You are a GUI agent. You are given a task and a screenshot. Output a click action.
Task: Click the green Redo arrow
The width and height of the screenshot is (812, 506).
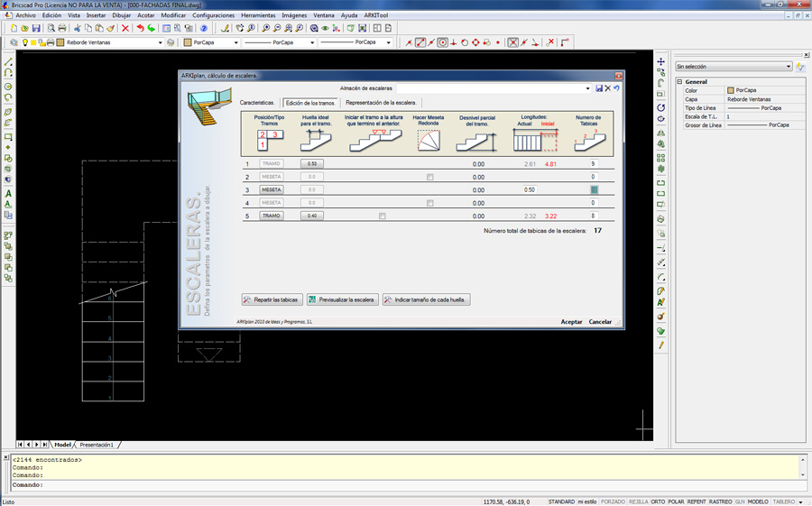[x=152, y=28]
